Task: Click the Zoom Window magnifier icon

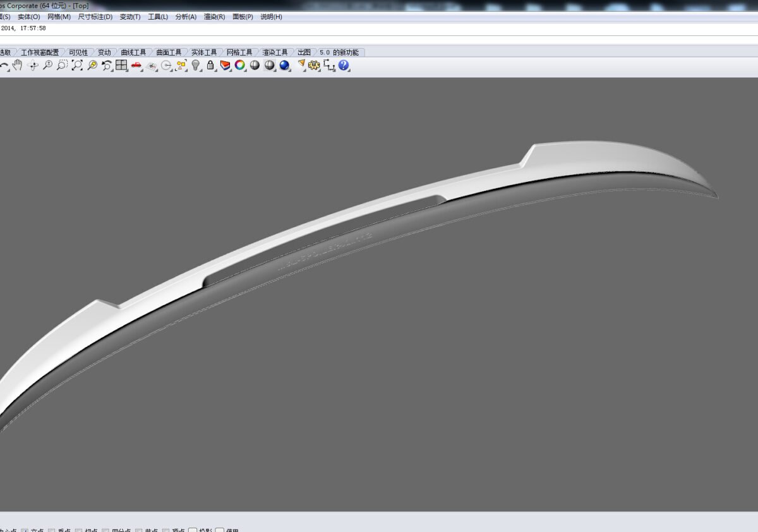Action: coord(62,65)
